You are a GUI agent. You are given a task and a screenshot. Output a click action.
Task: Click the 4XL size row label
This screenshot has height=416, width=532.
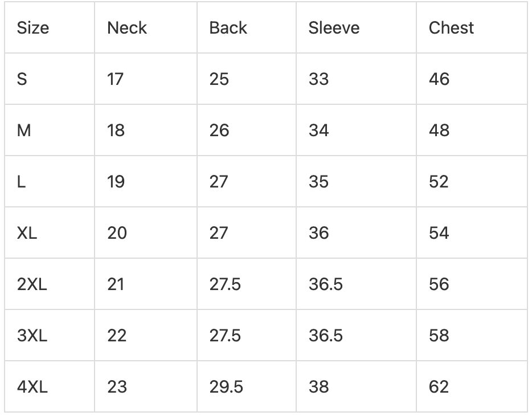click(32, 386)
